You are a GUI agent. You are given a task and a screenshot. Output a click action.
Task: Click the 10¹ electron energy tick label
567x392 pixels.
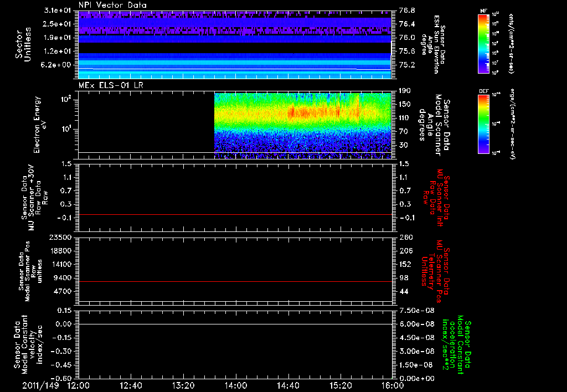(66, 129)
